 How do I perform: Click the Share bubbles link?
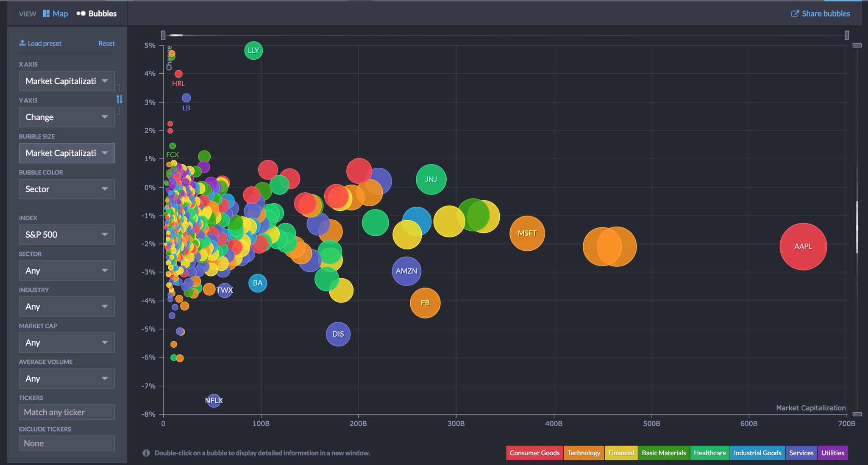click(x=825, y=14)
